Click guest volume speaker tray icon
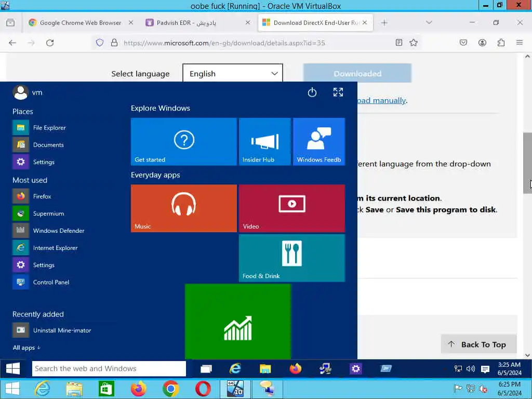The width and height of the screenshot is (532, 399). tap(471, 368)
